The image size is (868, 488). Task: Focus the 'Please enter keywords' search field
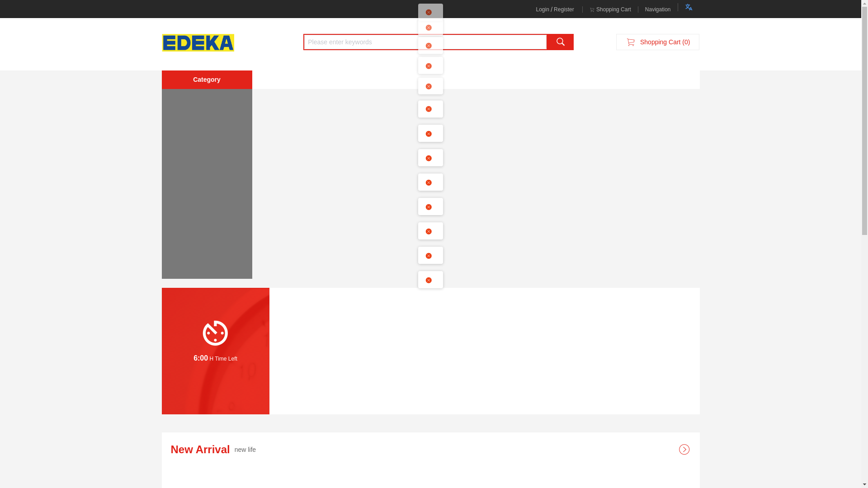tap(425, 42)
